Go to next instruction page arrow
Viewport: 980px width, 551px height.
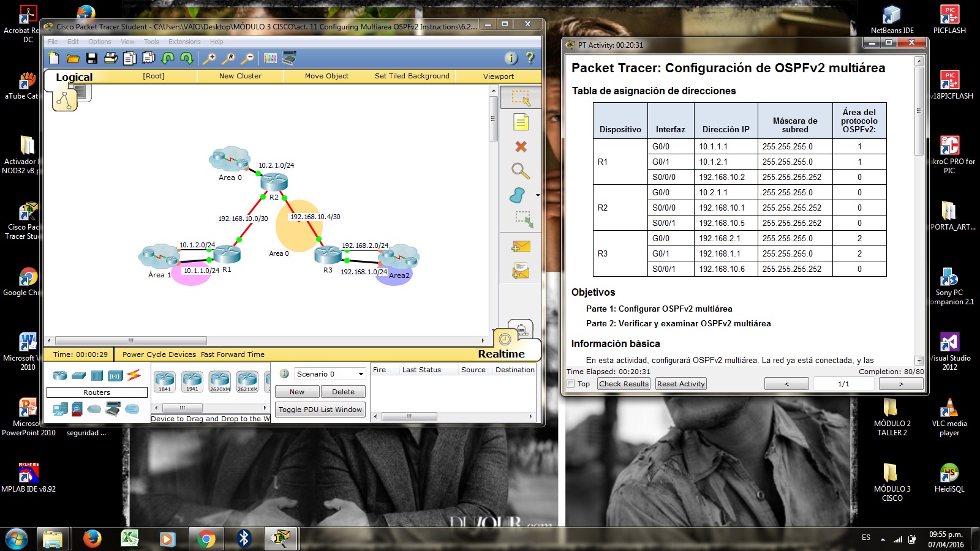(x=901, y=384)
